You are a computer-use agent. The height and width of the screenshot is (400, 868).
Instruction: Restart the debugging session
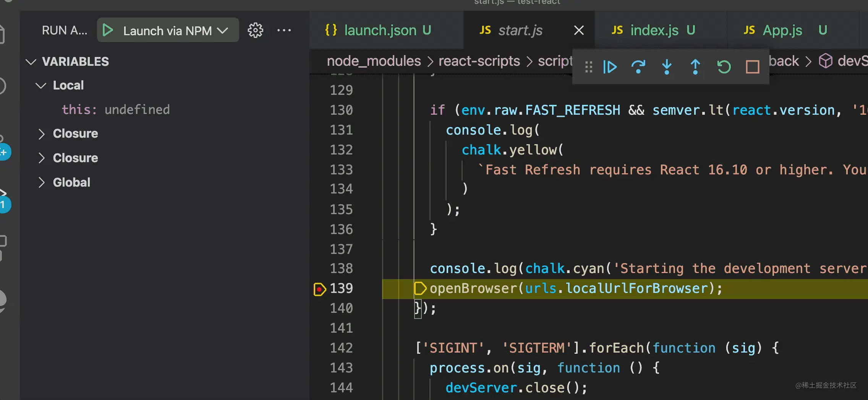[x=724, y=67]
